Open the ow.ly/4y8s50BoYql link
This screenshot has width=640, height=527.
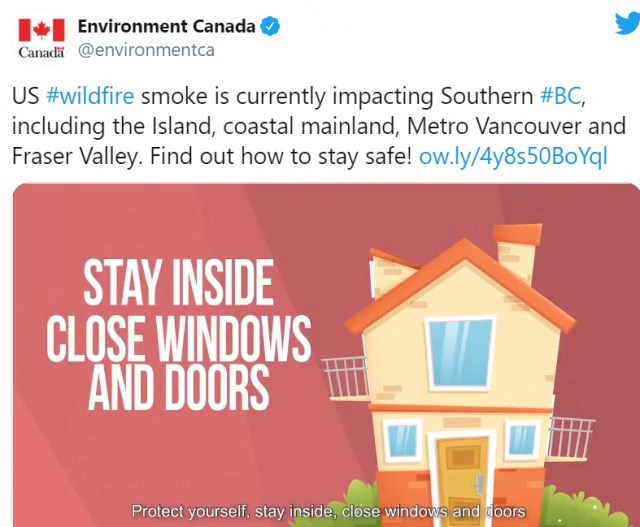[x=513, y=156]
